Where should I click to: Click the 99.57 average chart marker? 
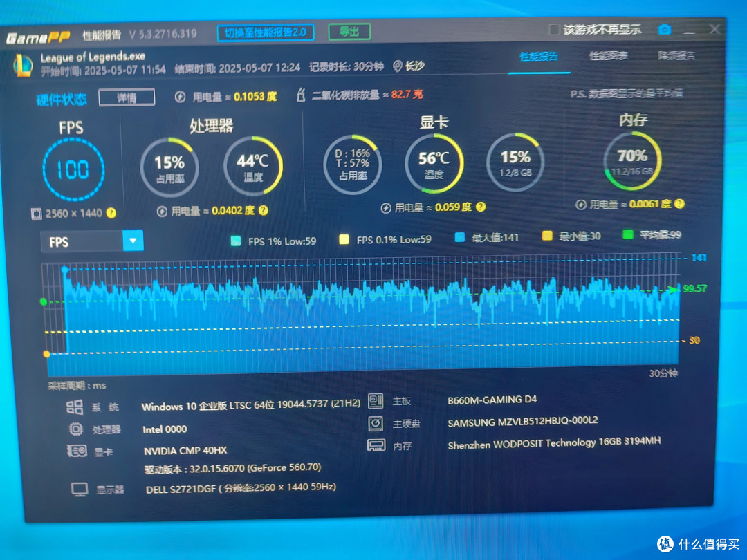pos(694,288)
